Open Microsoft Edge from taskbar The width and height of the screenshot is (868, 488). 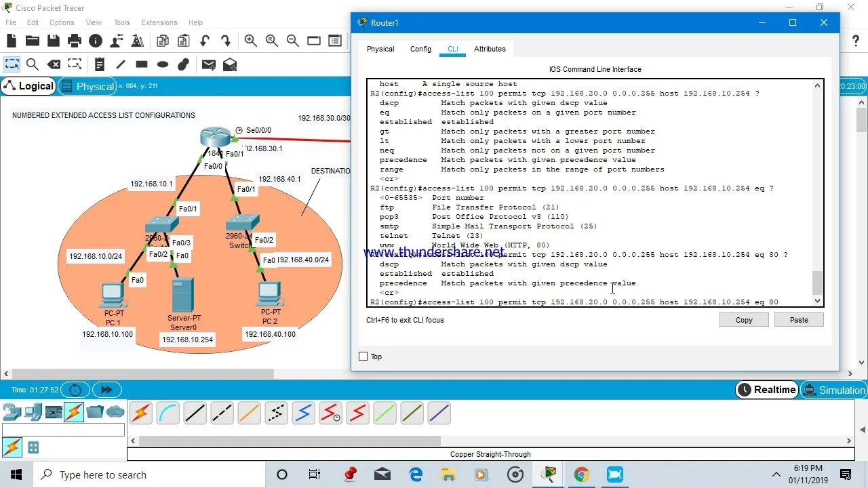(x=416, y=474)
